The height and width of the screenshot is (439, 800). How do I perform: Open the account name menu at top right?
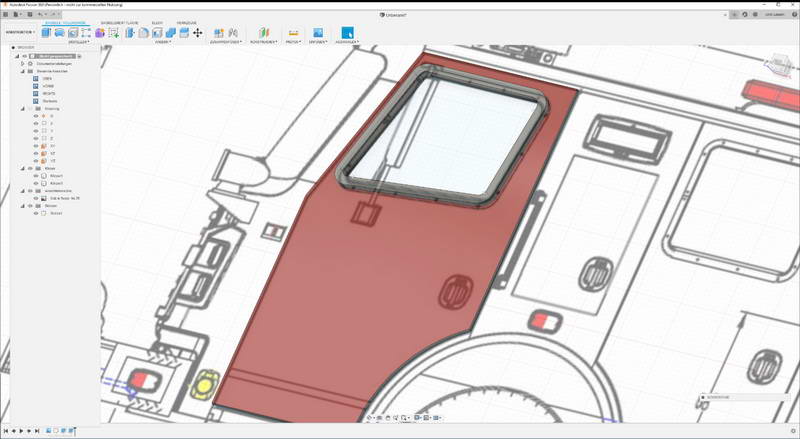pyautogui.click(x=774, y=15)
